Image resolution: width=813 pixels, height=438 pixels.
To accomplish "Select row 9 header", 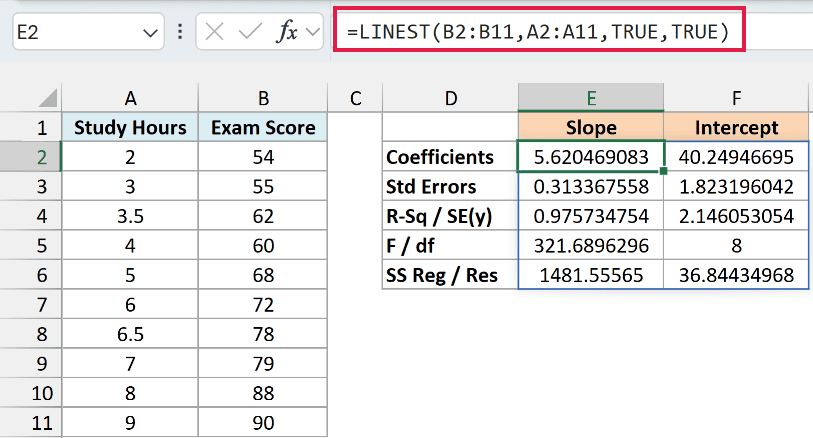I will tap(31, 364).
